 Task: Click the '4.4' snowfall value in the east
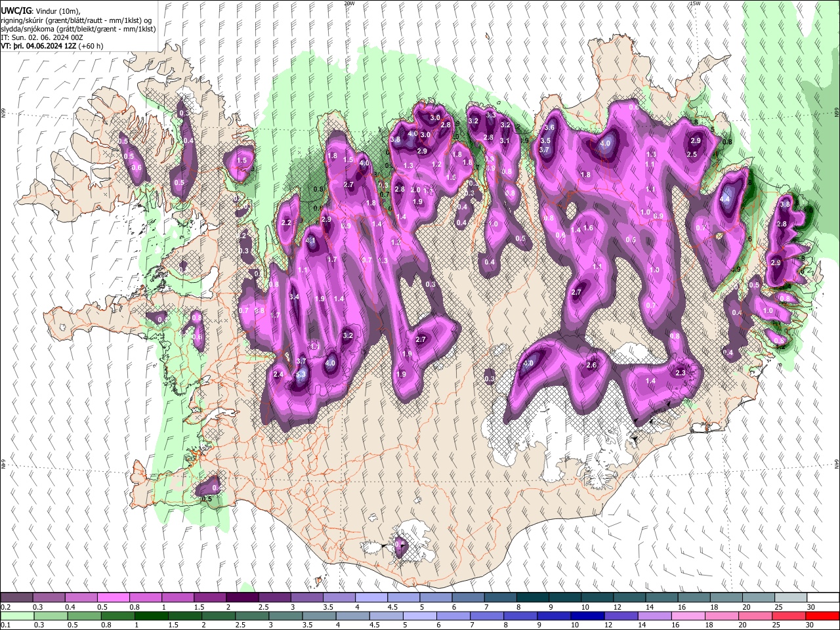[x=725, y=198]
